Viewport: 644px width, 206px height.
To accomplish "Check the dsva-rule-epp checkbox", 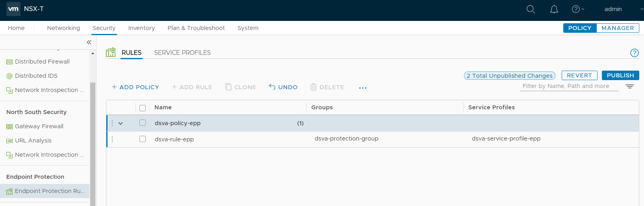I will (143, 139).
